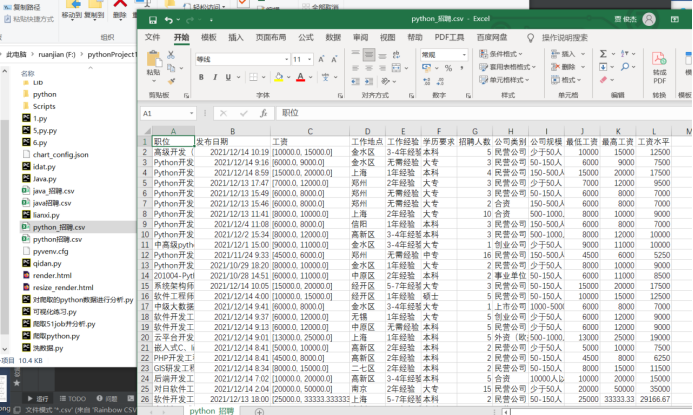Click the Increase Decimal icon

(x=426, y=81)
